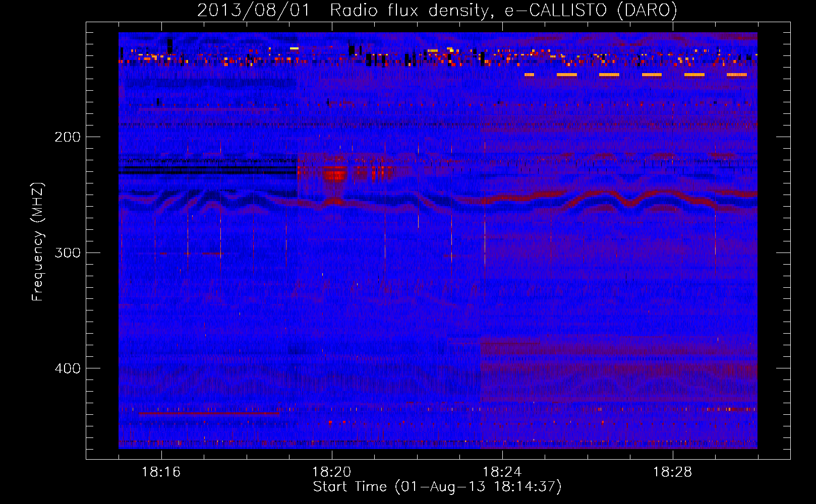Click the '300' frequency tick label
This screenshot has height=504, width=816.
[x=68, y=253]
